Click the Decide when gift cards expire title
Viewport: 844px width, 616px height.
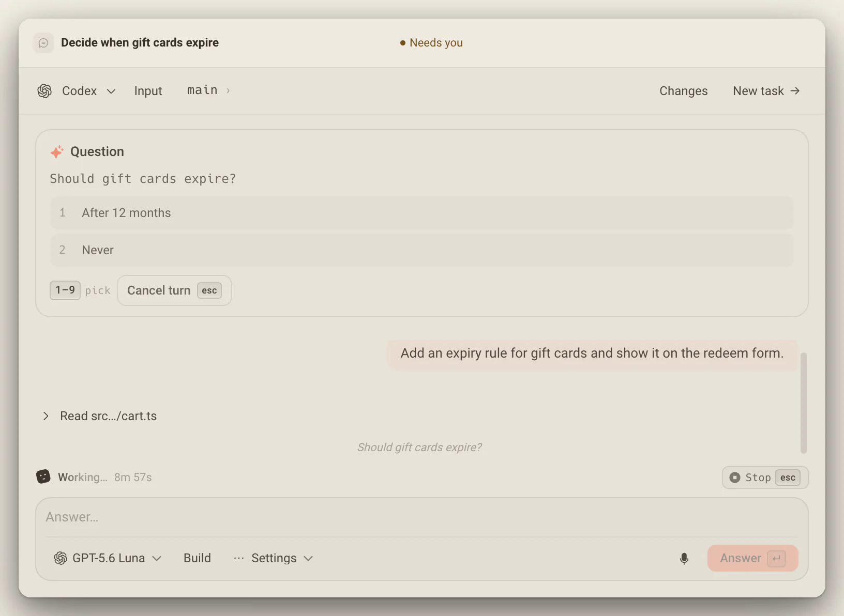tap(140, 43)
